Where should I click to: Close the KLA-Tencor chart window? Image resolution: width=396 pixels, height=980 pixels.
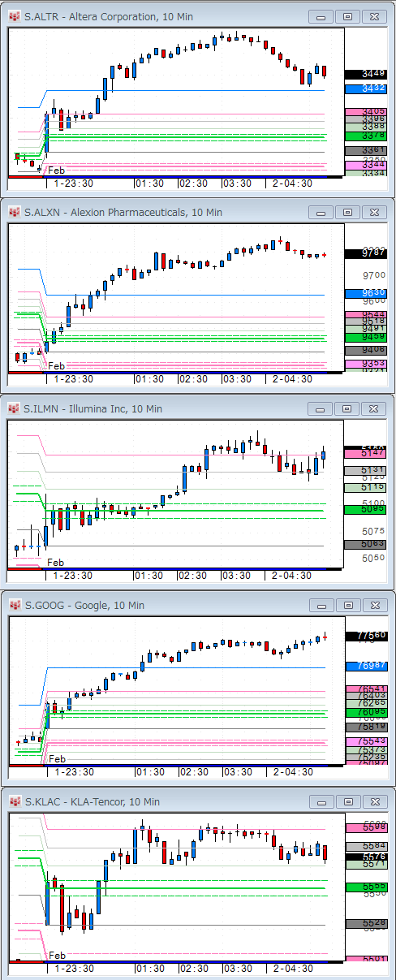coord(373,802)
